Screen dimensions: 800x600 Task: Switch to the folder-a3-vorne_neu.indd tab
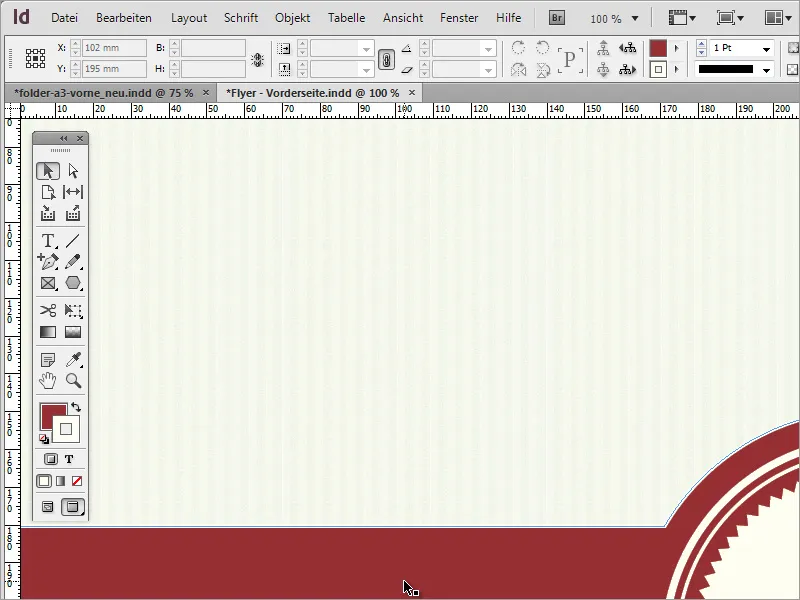tap(105, 91)
